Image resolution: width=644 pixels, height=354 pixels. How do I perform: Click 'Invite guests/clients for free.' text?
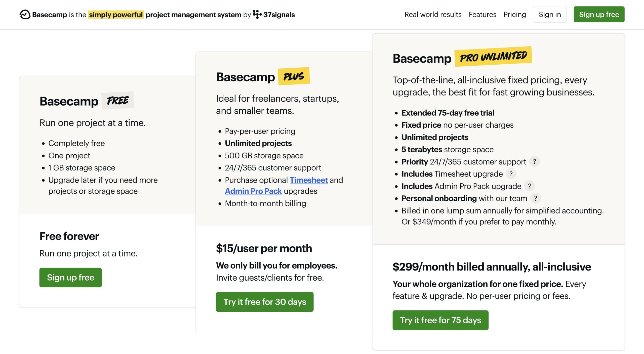270,278
